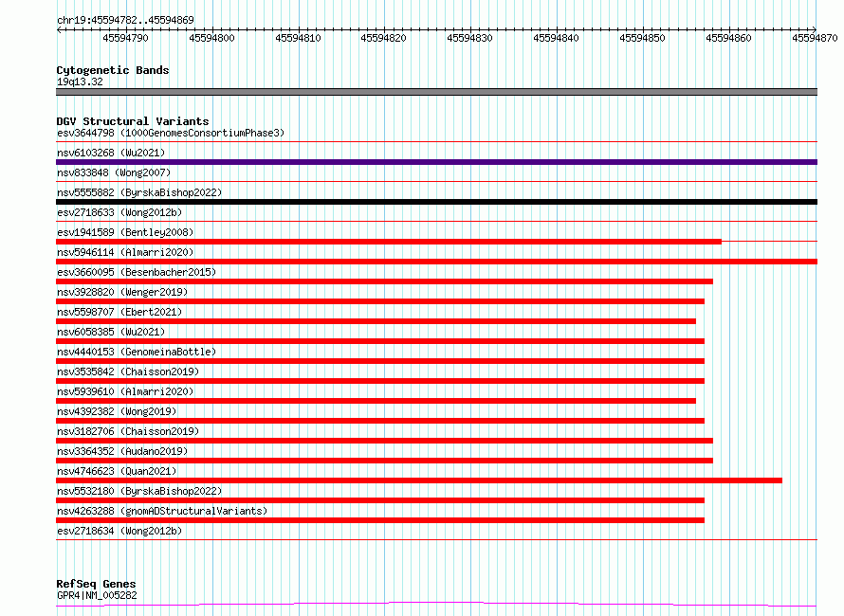Image resolution: width=844 pixels, height=616 pixels.
Task: Open variant nsv6103268 (Wu2021) label
Action: [111, 153]
